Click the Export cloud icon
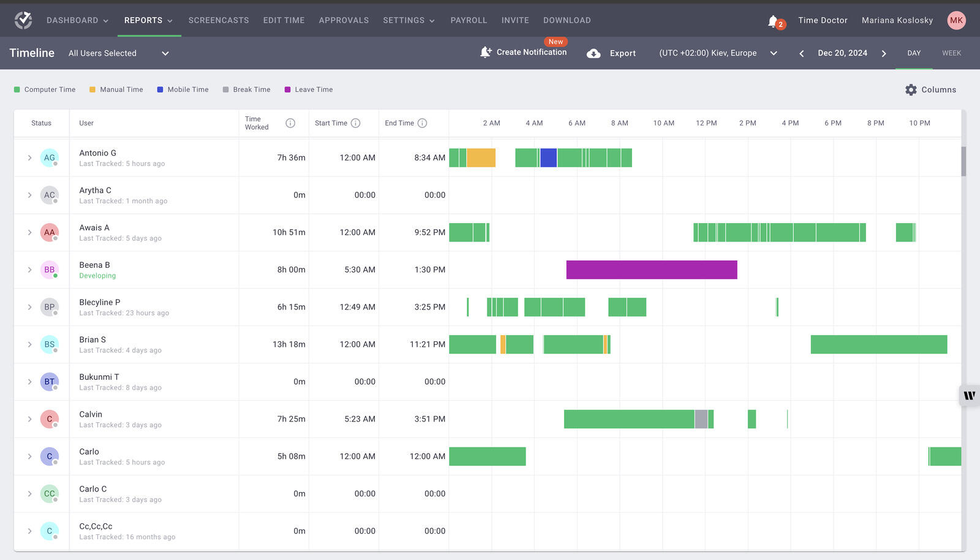 point(594,53)
